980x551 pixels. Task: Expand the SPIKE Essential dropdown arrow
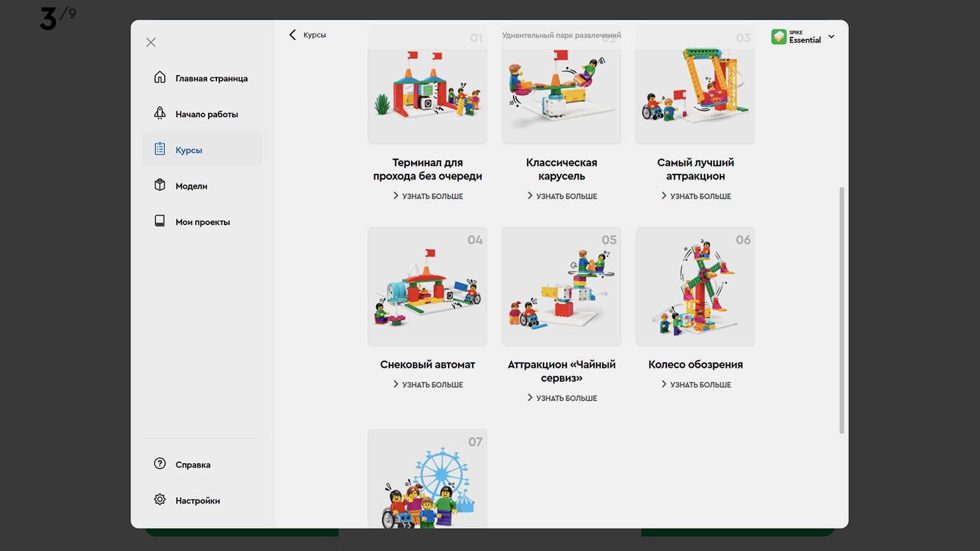pyautogui.click(x=831, y=37)
